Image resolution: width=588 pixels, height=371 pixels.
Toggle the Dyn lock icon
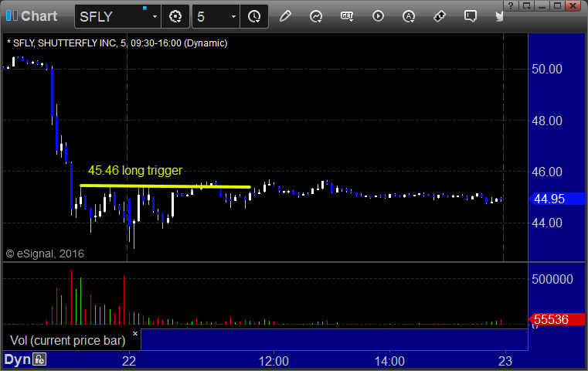[x=39, y=359]
